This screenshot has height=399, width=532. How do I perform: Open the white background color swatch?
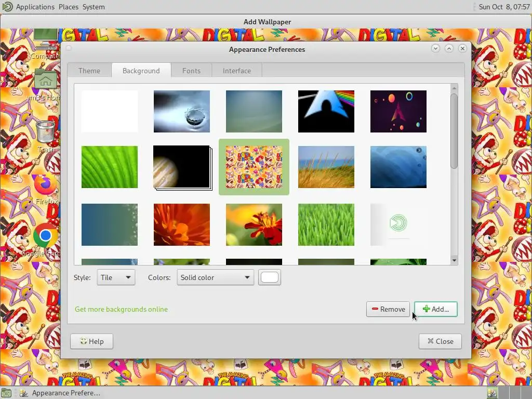(x=270, y=277)
